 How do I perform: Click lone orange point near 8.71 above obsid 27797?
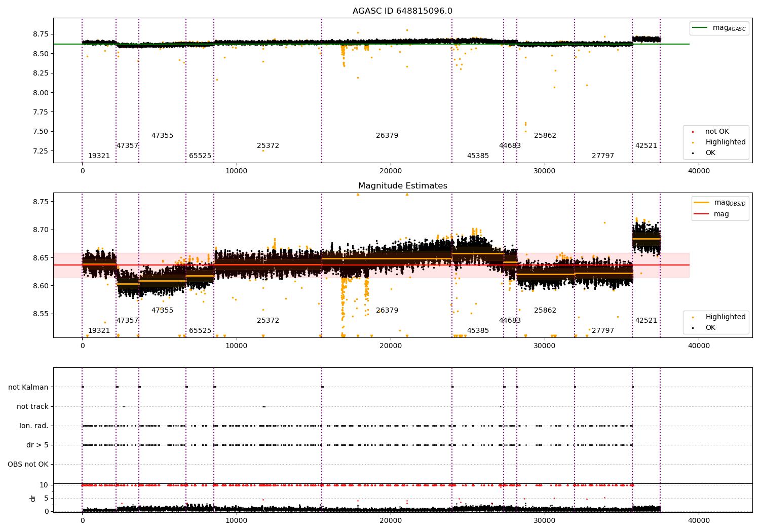(604, 222)
